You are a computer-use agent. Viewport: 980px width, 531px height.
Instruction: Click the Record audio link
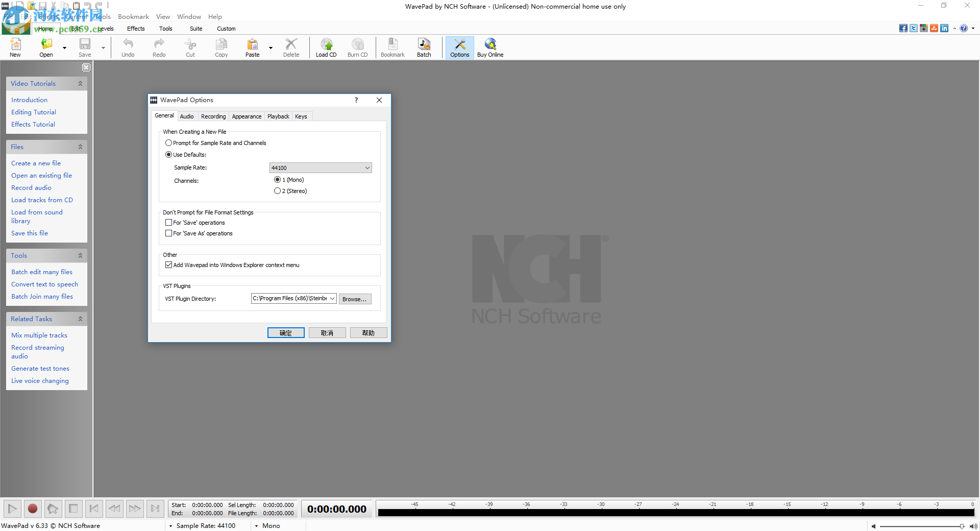click(31, 187)
